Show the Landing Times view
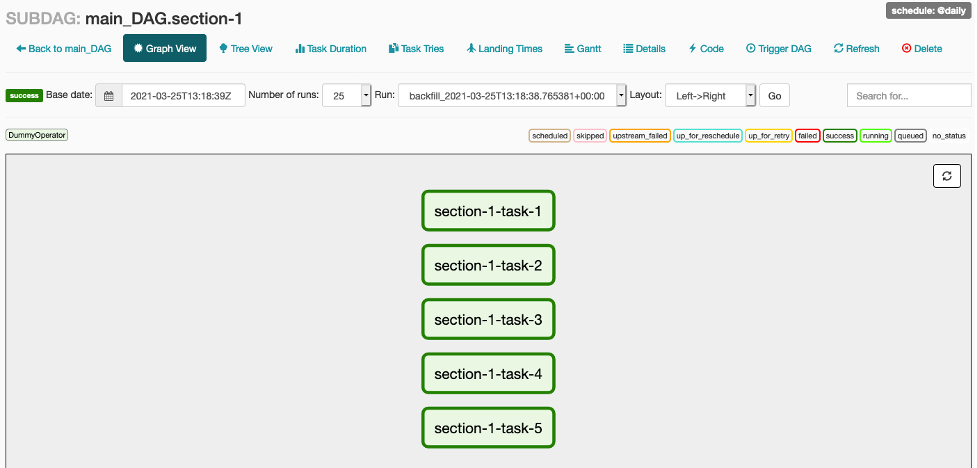Image resolution: width=977 pixels, height=468 pixels. click(504, 48)
